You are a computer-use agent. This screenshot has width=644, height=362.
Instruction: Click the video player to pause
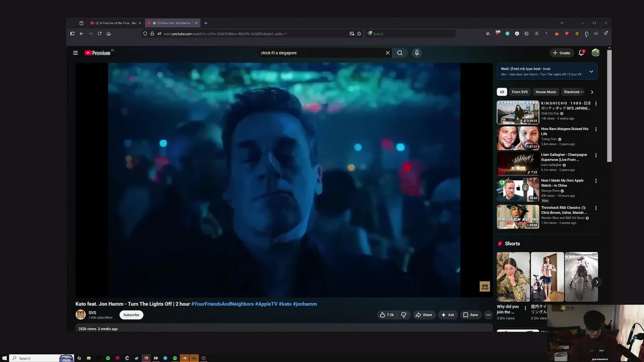284,180
